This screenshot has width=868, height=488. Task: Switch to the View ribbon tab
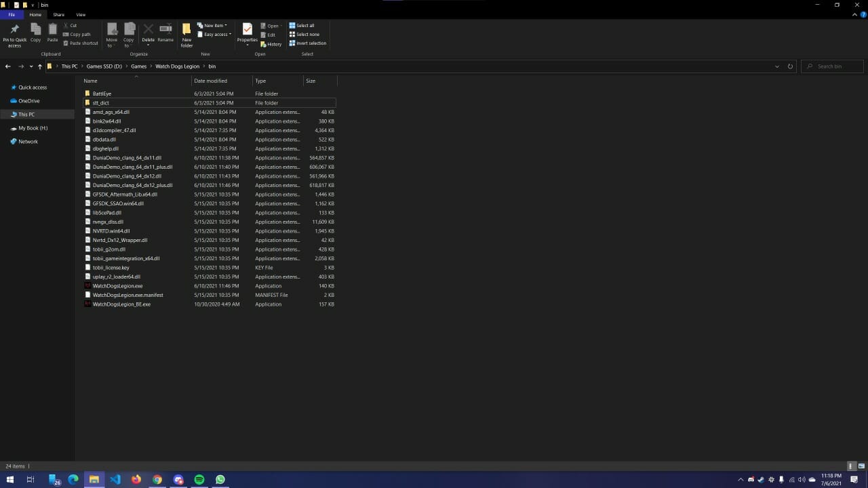coord(81,14)
